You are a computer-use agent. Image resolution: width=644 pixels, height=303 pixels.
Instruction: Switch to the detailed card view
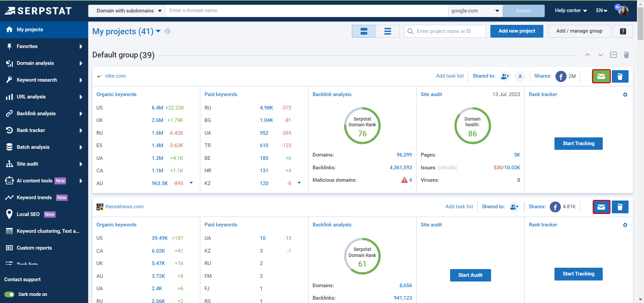(x=364, y=31)
